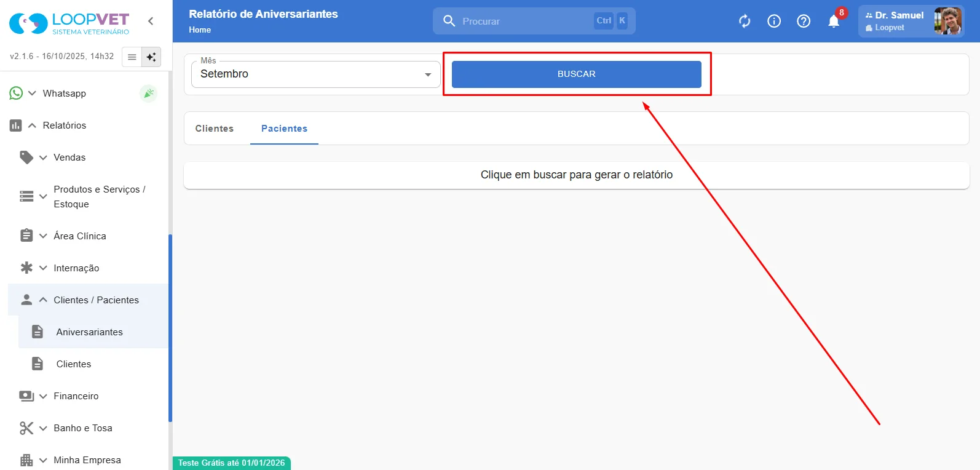This screenshot has width=980, height=470.
Task: Open notifications bell with 8 badge
Action: click(x=834, y=22)
